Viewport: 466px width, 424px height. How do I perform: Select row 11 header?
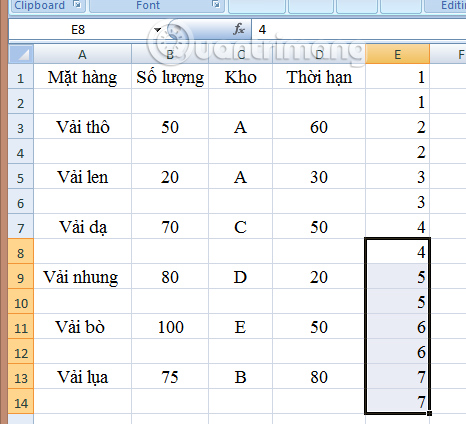point(21,326)
